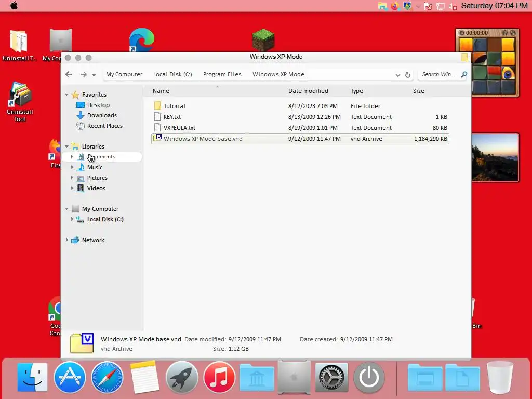Open the Firefox tray icon in menu bar
Screen dimensions: 532x399
[395, 6]
